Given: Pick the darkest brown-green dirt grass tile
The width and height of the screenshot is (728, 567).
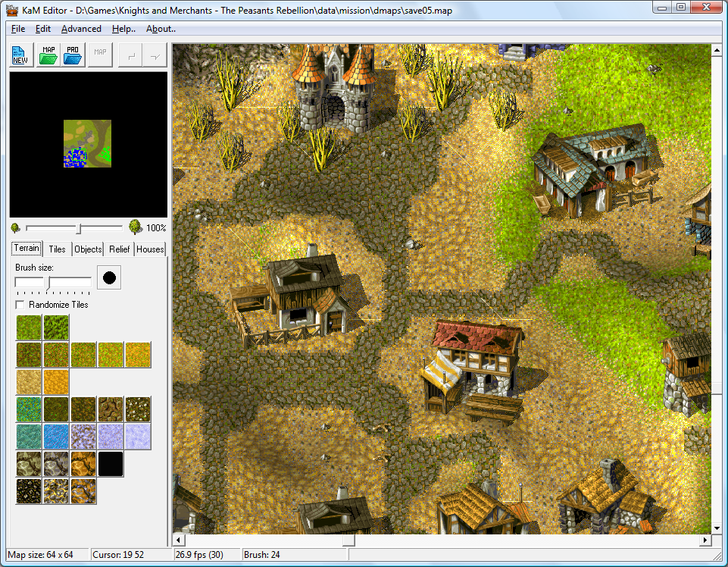Looking at the screenshot, I should 29,355.
